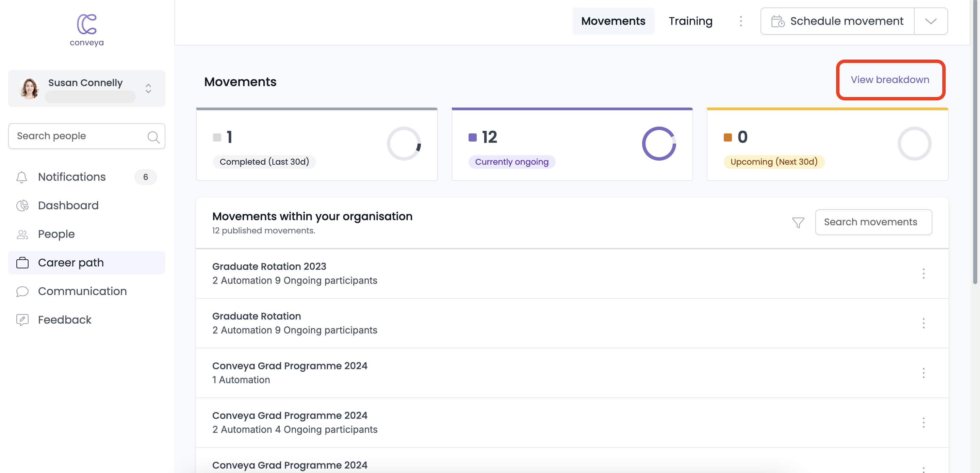Open the Feedback section
The image size is (980, 473).
[87, 320]
